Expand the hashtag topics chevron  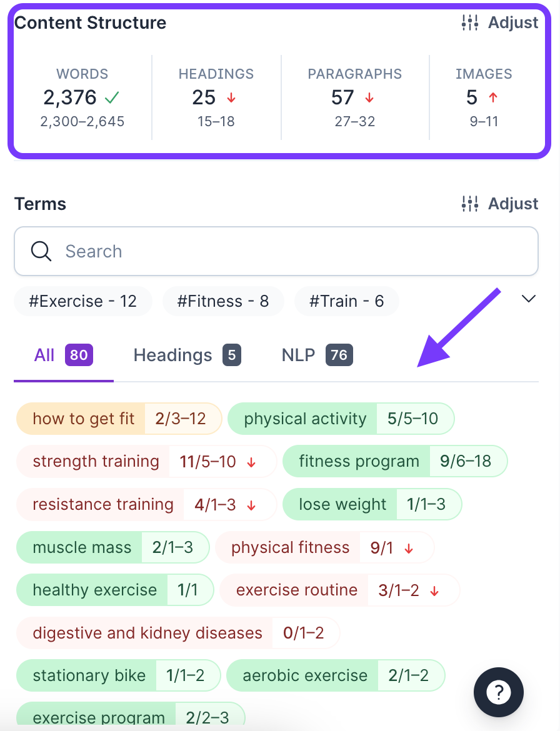pyautogui.click(x=529, y=299)
